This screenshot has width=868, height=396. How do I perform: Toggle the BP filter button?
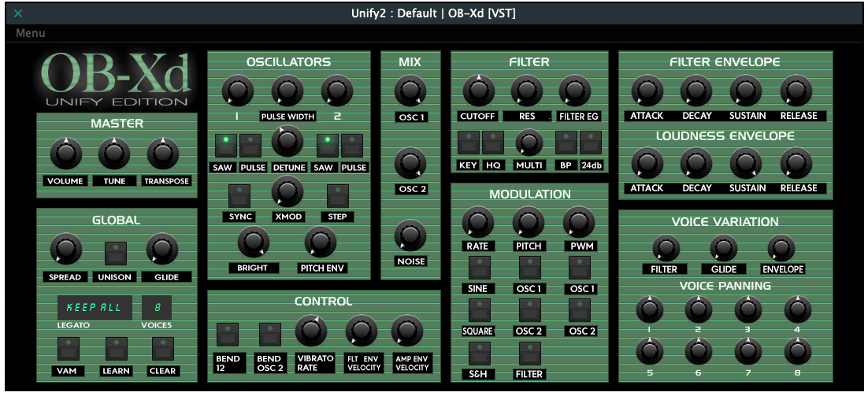(566, 142)
